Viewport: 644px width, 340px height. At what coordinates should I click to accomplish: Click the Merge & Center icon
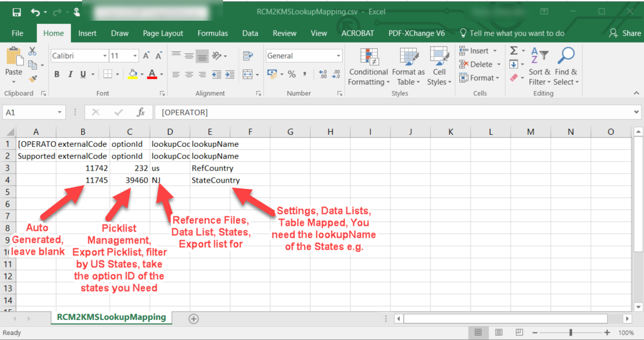click(x=247, y=75)
